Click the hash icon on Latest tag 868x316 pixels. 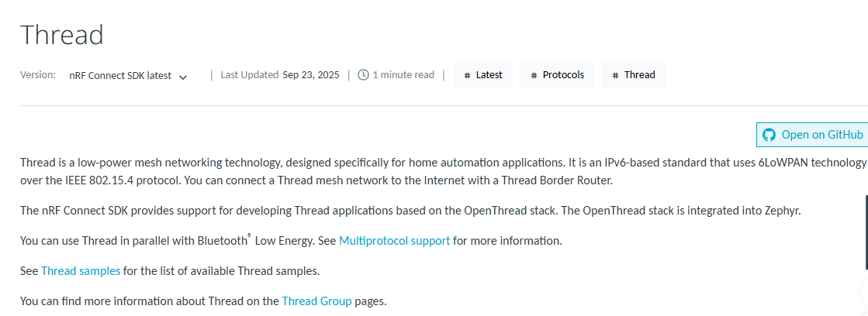coord(467,75)
